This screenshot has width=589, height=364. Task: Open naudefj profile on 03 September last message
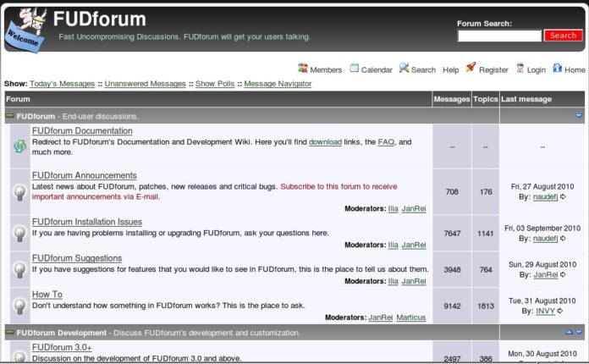click(x=546, y=239)
